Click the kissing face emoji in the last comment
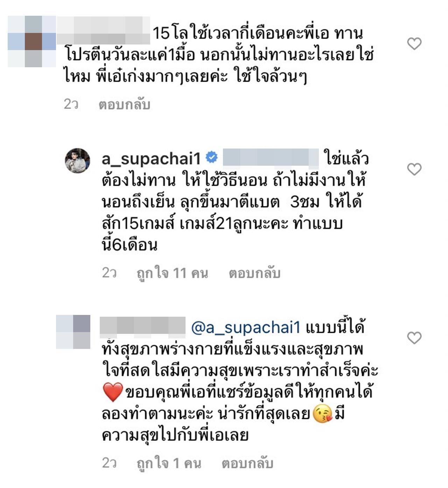This screenshot has height=488, width=448. (322, 414)
